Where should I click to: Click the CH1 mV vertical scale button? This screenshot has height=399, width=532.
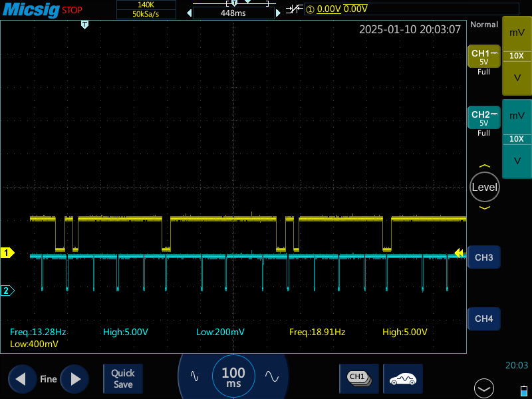tap(517, 33)
